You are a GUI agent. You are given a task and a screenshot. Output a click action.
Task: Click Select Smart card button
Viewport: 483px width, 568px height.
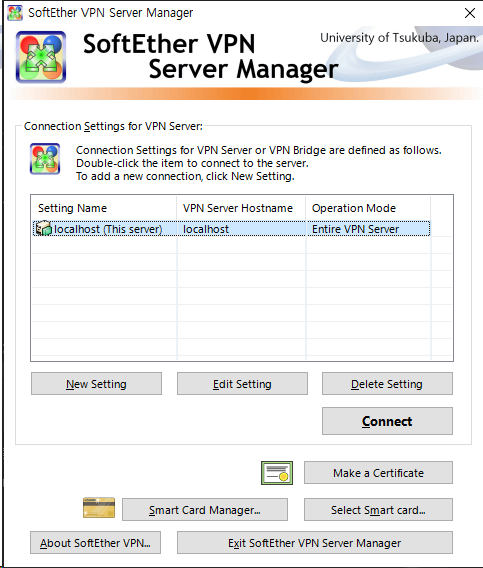click(x=378, y=510)
